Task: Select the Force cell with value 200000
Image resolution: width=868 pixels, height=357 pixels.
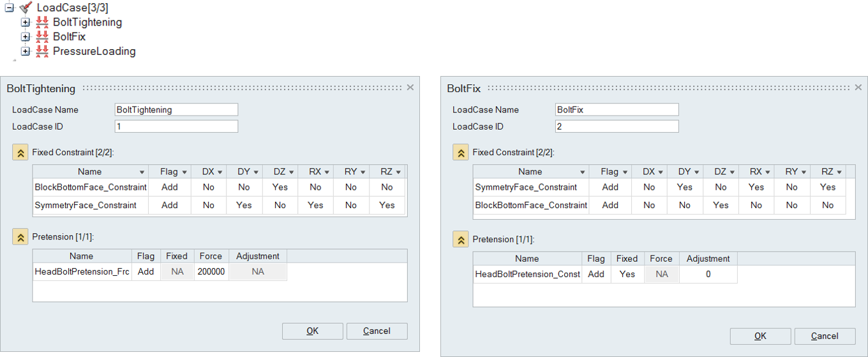Action: click(x=211, y=271)
